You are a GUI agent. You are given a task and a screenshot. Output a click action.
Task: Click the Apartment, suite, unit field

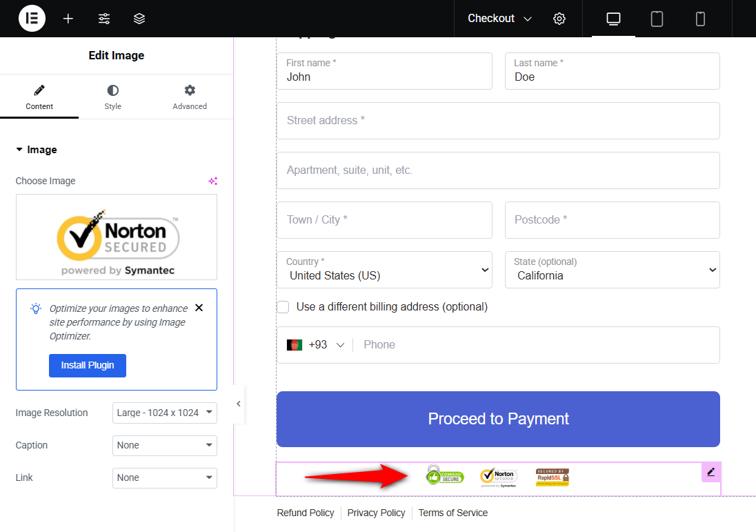pyautogui.click(x=498, y=170)
